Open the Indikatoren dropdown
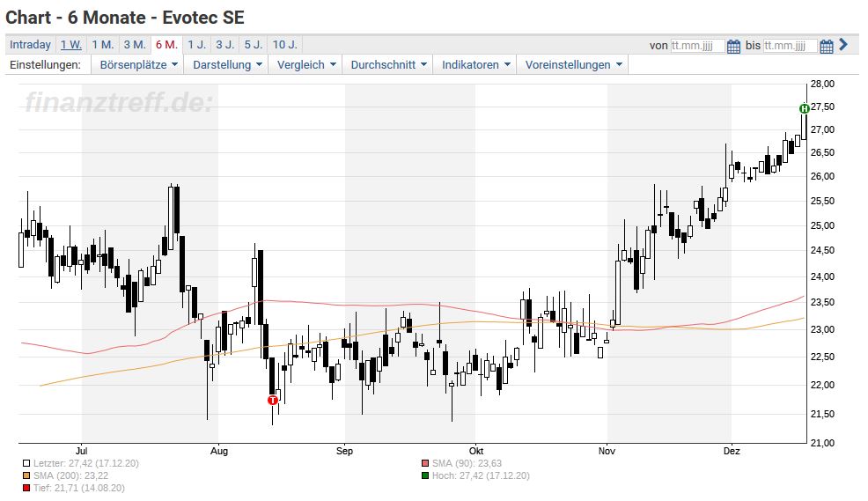This screenshot has height=501, width=868. (x=475, y=65)
